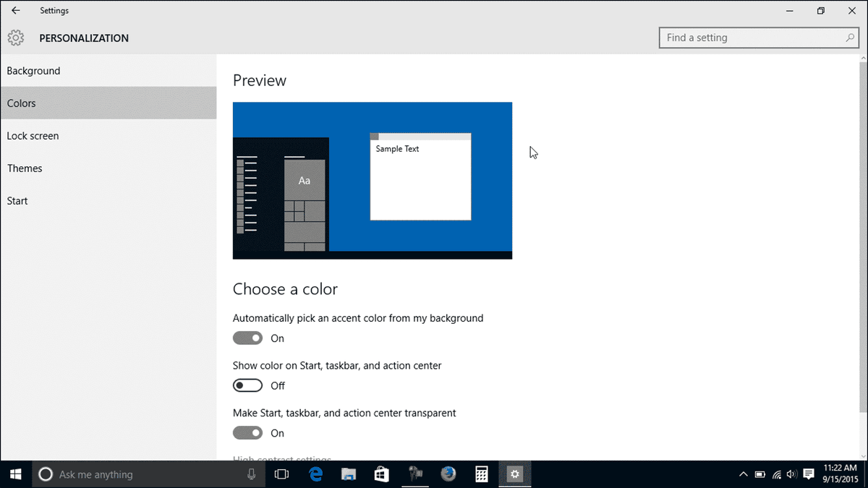Image resolution: width=868 pixels, height=488 pixels.
Task: Go to the Lock screen section
Action: point(33,136)
